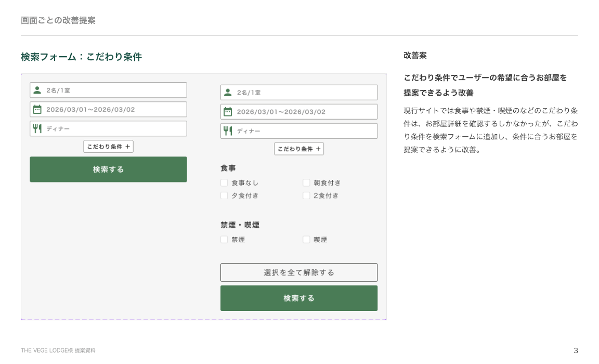Image resolution: width=599 pixels, height=364 pixels.
Task: Click the 選択を全て解除する button
Action: [x=299, y=272]
